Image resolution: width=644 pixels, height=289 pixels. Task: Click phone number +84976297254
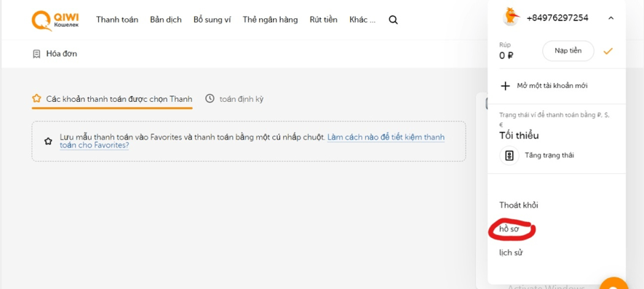557,18
